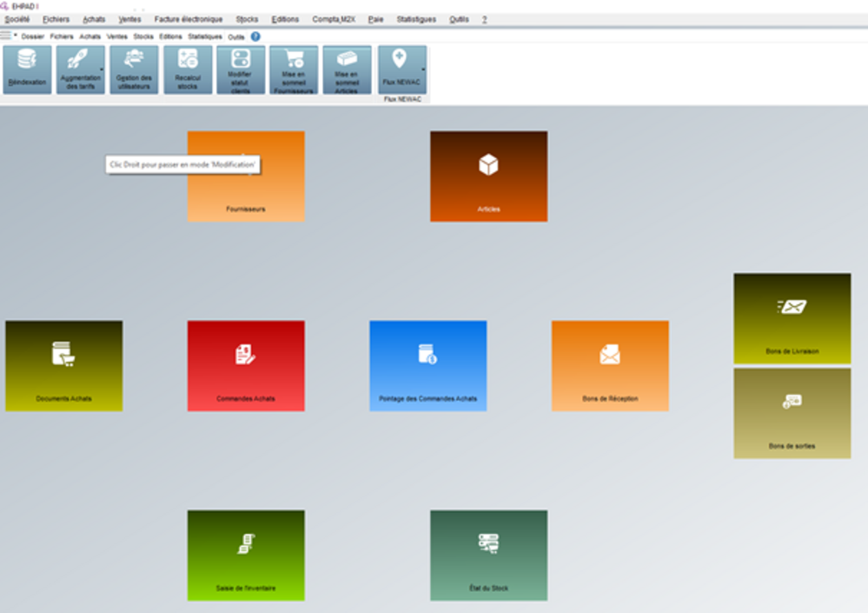This screenshot has width=868, height=613.
Task: Open the Pointage des Commandes Achats tile
Action: pyautogui.click(x=427, y=365)
